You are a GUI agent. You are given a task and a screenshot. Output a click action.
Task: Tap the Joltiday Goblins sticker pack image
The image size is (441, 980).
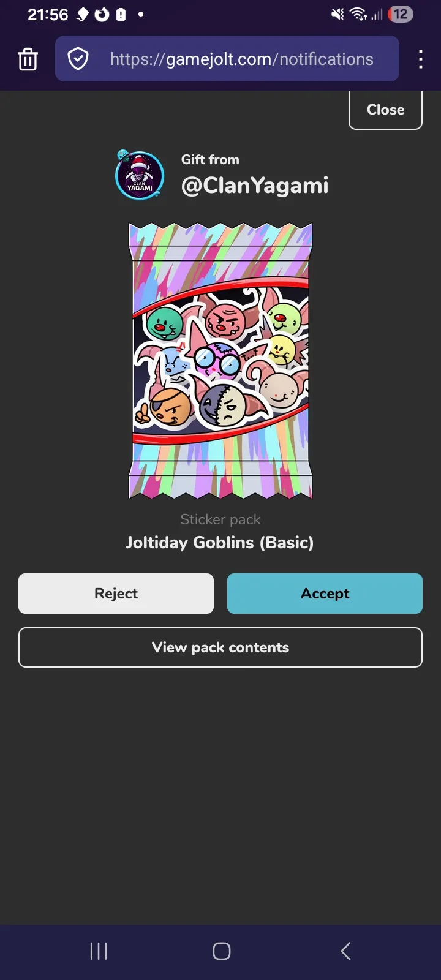[221, 361]
